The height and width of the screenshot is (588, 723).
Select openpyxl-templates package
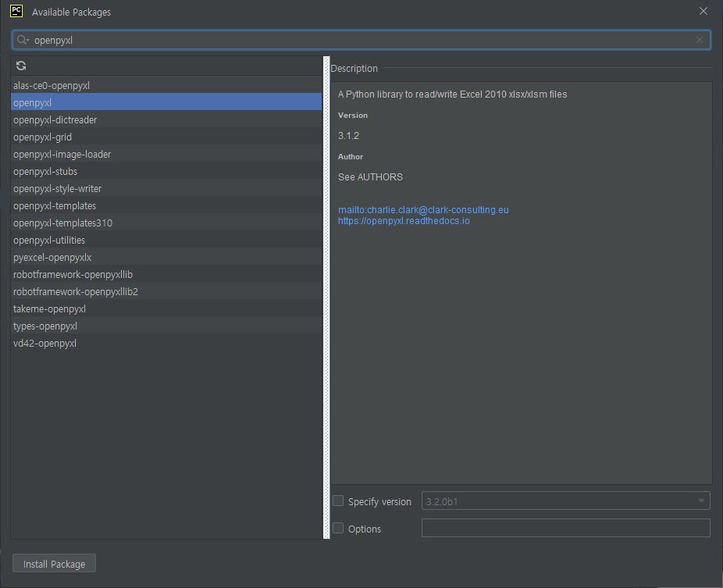[x=166, y=205]
